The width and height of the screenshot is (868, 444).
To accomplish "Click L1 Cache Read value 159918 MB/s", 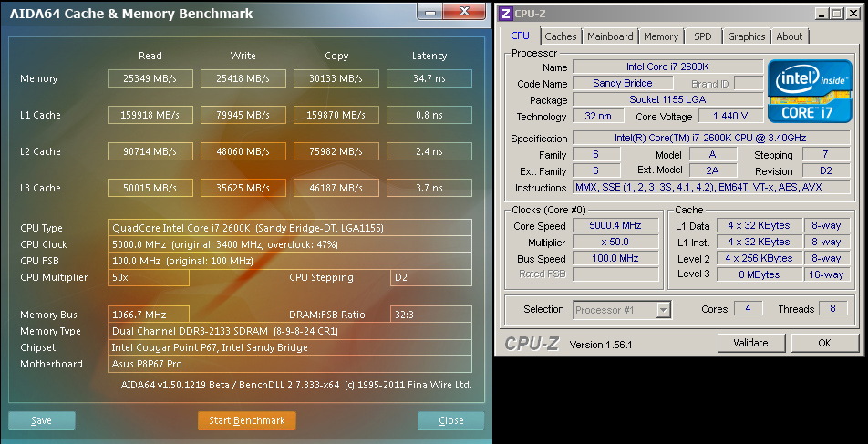I will point(150,115).
